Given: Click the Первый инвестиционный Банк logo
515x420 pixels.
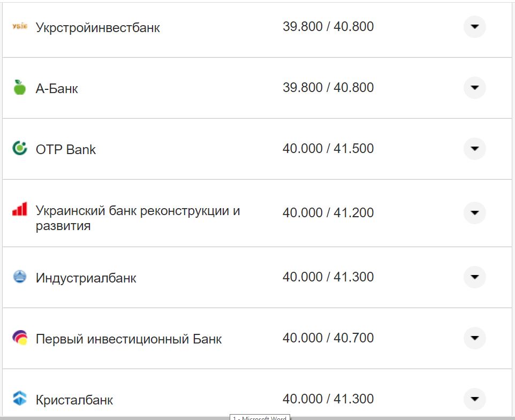Looking at the screenshot, I should click(x=19, y=338).
